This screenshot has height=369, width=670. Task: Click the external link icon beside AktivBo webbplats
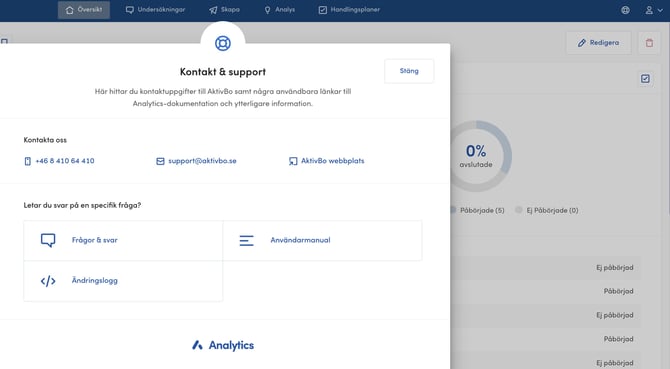tap(293, 161)
